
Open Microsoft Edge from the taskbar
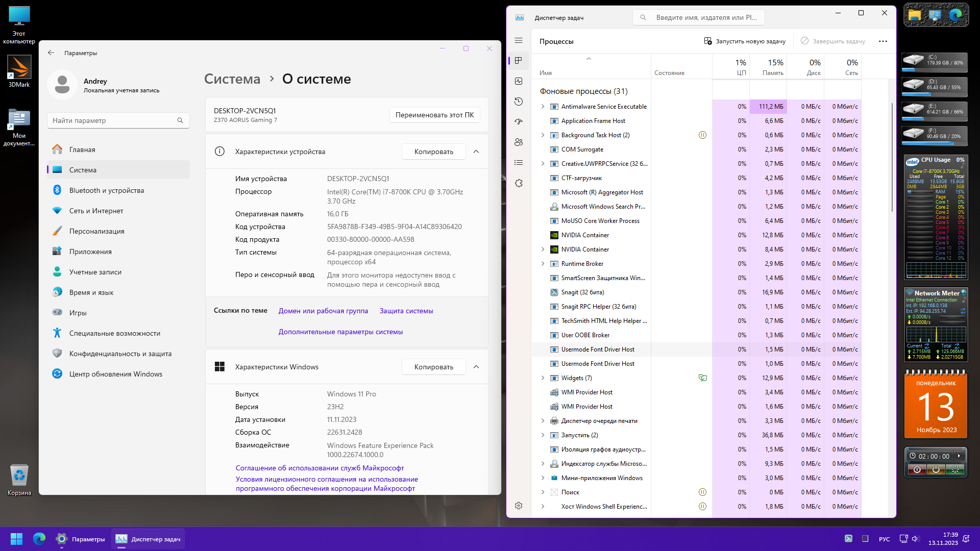39,539
